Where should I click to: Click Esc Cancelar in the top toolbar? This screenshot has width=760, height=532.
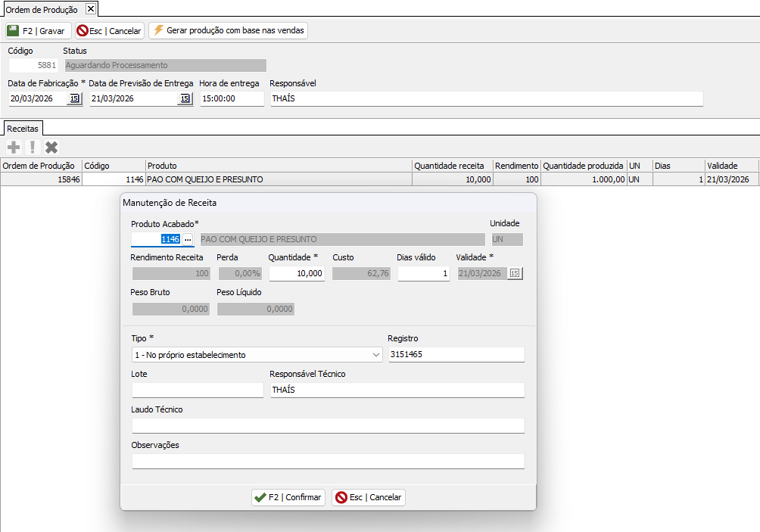[109, 31]
